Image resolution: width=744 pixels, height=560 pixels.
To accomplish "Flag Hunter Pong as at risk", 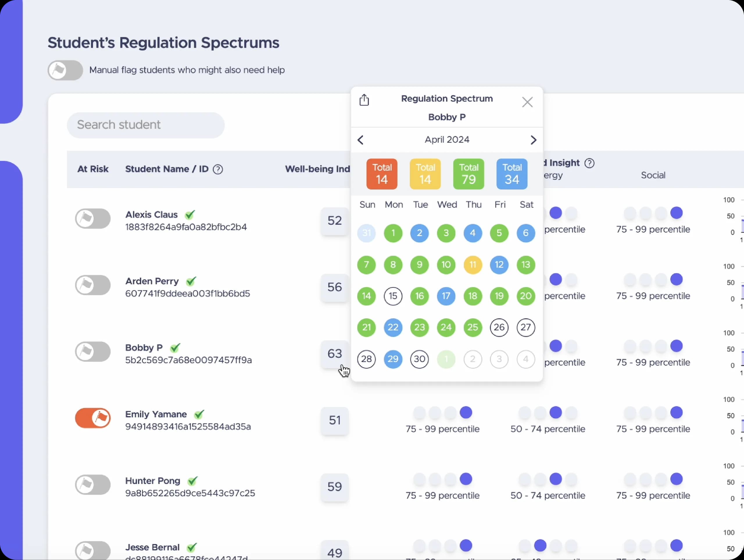I will coord(93,485).
